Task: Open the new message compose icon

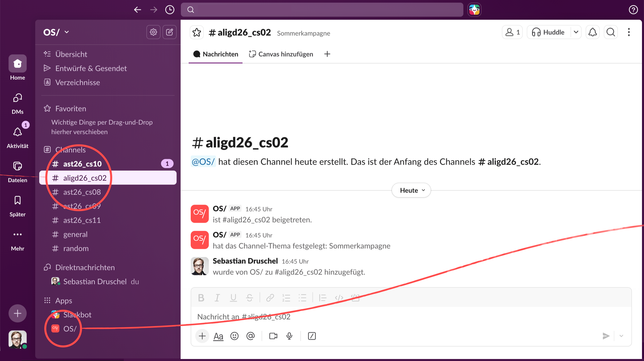Action: click(170, 32)
